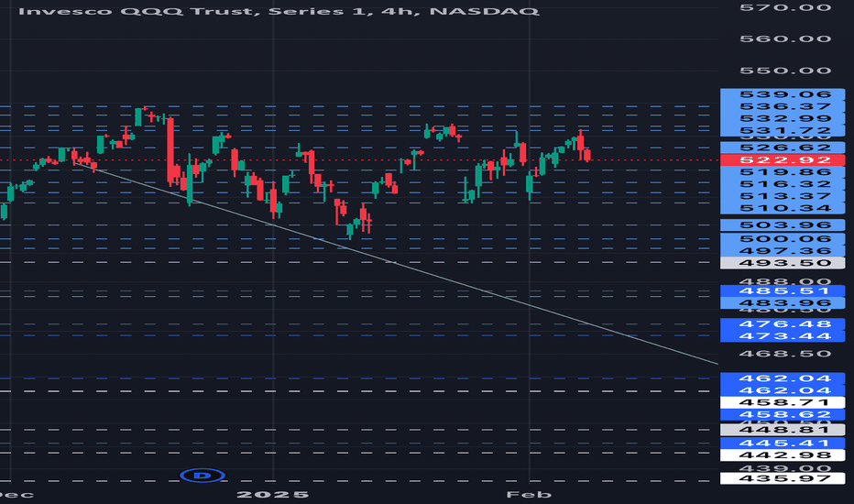854x504 pixels.
Task: Click the white 435.97 price label
Action: [x=783, y=478]
